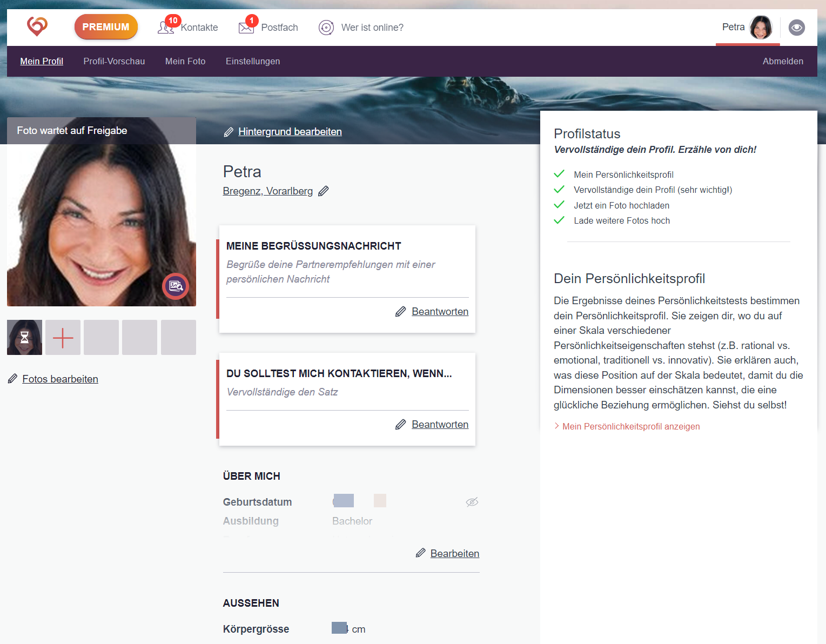Click the heart logo home icon
Screen dimensions: 826x644
tap(37, 26)
